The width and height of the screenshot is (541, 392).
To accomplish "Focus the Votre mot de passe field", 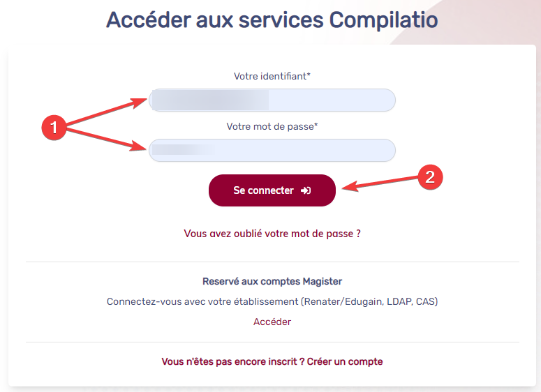I will pos(272,150).
